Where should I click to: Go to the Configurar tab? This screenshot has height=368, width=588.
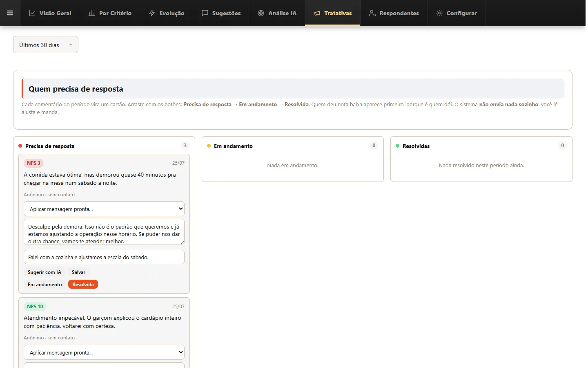coord(456,13)
